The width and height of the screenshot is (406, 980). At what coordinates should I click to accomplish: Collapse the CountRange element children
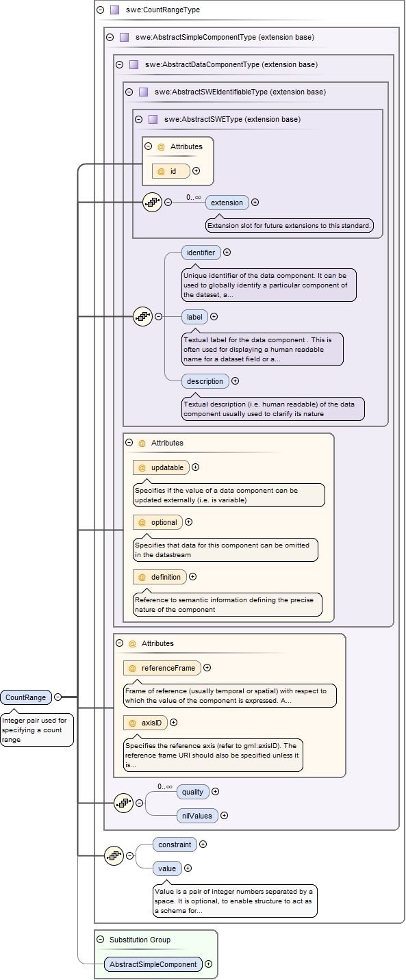pyautogui.click(x=58, y=697)
